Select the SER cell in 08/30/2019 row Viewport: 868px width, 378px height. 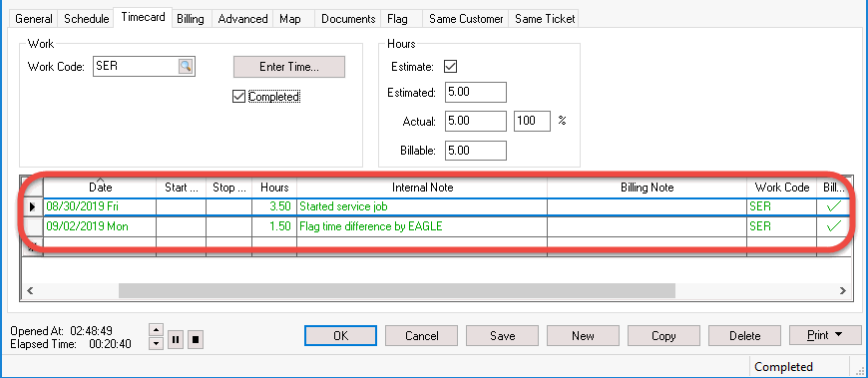tap(781, 207)
